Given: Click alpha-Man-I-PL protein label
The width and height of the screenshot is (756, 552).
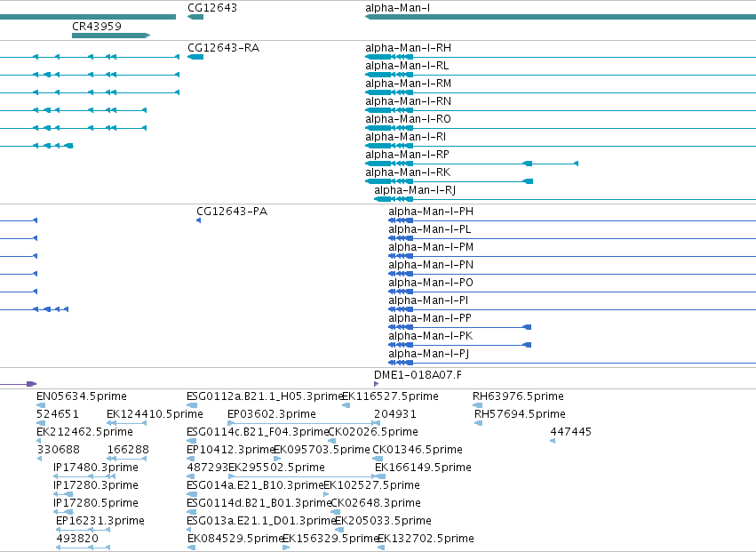Looking at the screenshot, I should (x=430, y=229).
